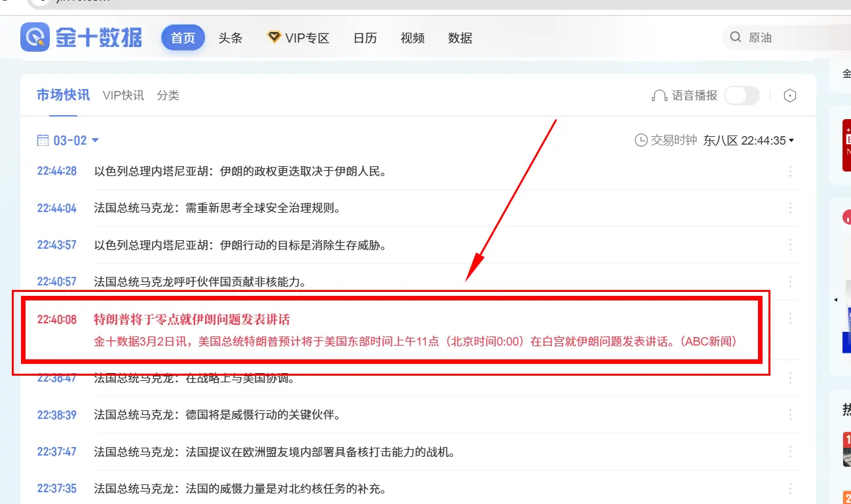Switch to the 分类 category tab
The image size is (851, 504).
tap(168, 96)
